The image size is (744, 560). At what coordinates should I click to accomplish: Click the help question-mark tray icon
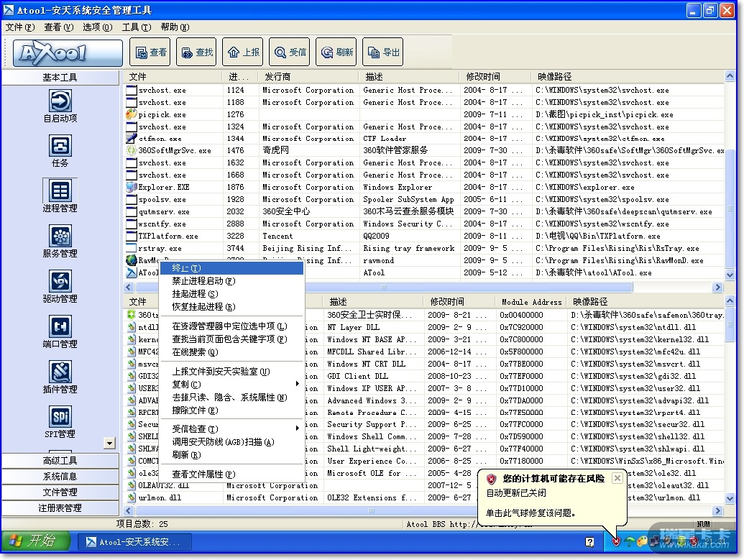click(589, 542)
